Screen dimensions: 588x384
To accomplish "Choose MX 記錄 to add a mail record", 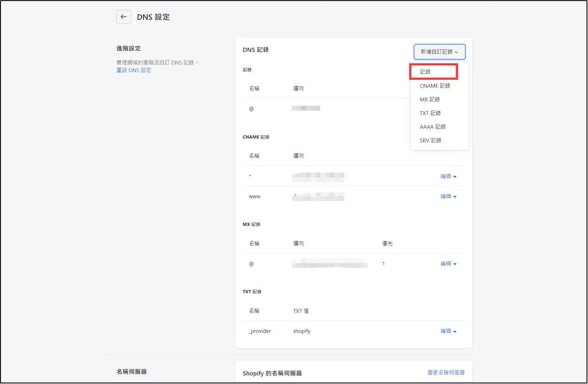I will point(430,99).
